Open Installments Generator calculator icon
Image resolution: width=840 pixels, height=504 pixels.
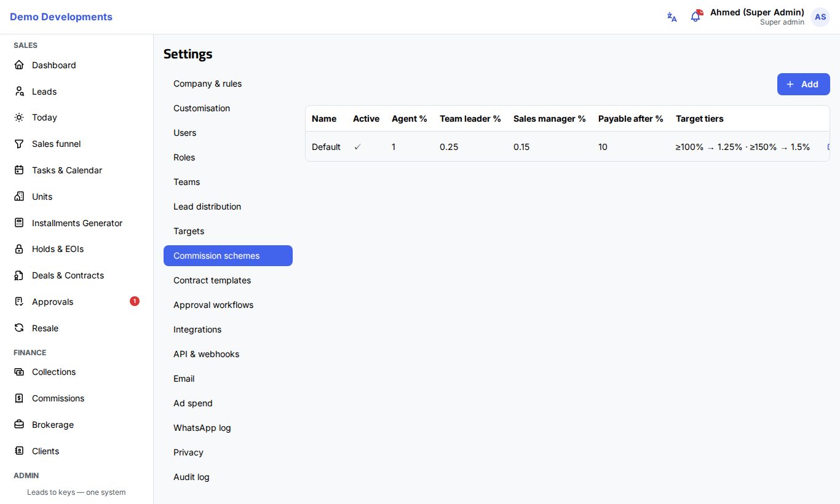[19, 223]
